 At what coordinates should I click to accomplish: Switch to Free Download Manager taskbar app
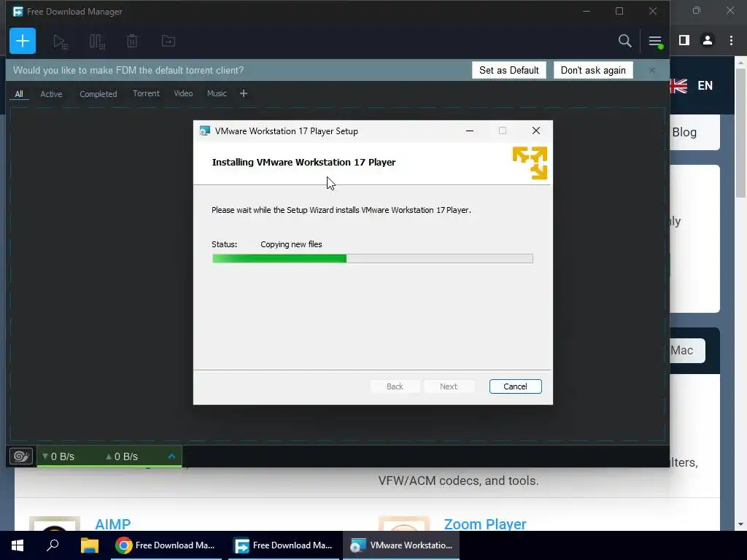tap(284, 545)
